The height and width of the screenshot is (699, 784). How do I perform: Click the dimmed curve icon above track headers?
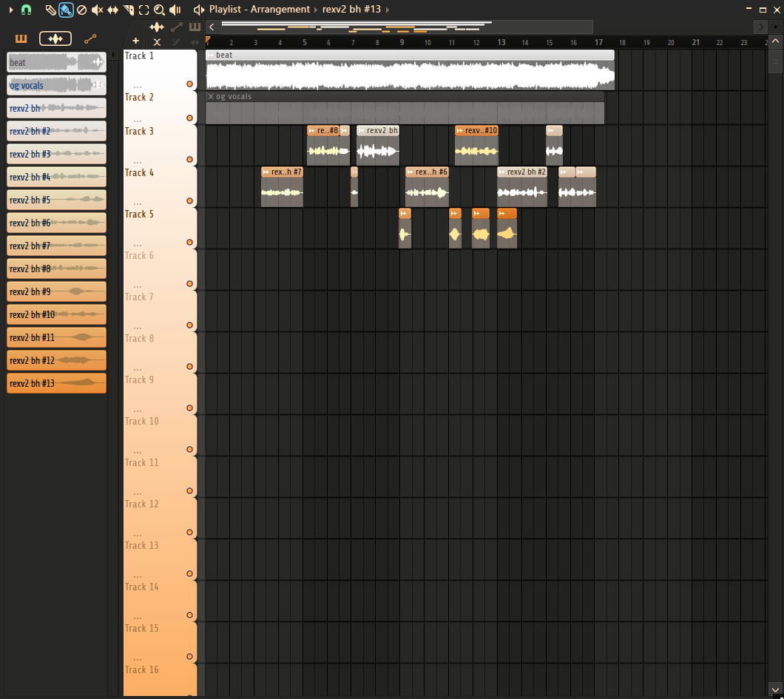click(176, 42)
